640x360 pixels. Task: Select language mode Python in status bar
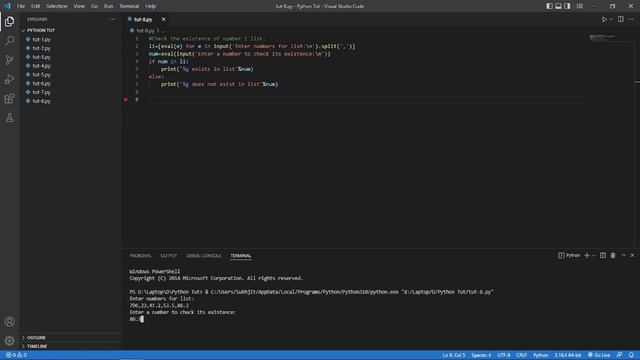point(540,355)
